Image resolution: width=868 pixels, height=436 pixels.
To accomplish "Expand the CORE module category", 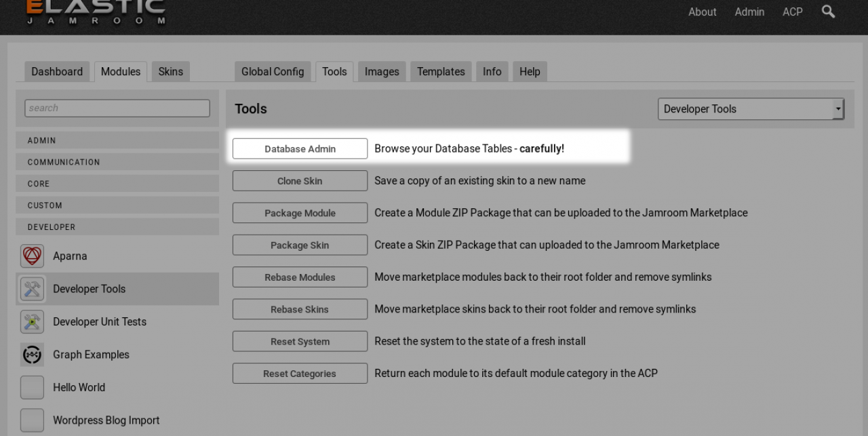I will (x=117, y=184).
